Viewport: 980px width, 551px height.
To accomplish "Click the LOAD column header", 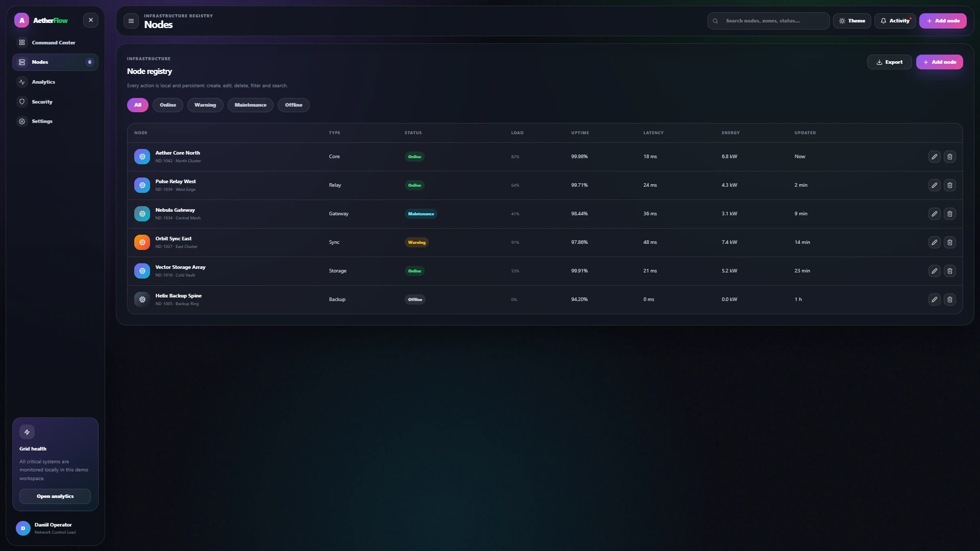I will click(x=517, y=133).
